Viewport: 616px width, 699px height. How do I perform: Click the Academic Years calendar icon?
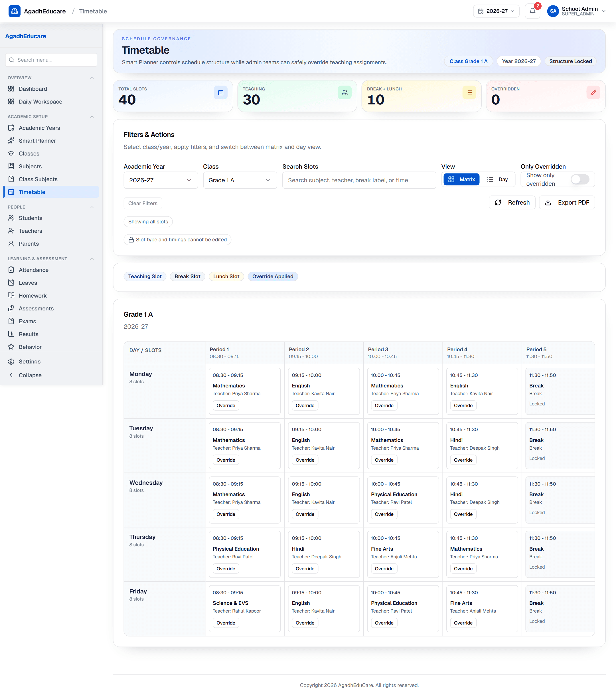click(11, 128)
